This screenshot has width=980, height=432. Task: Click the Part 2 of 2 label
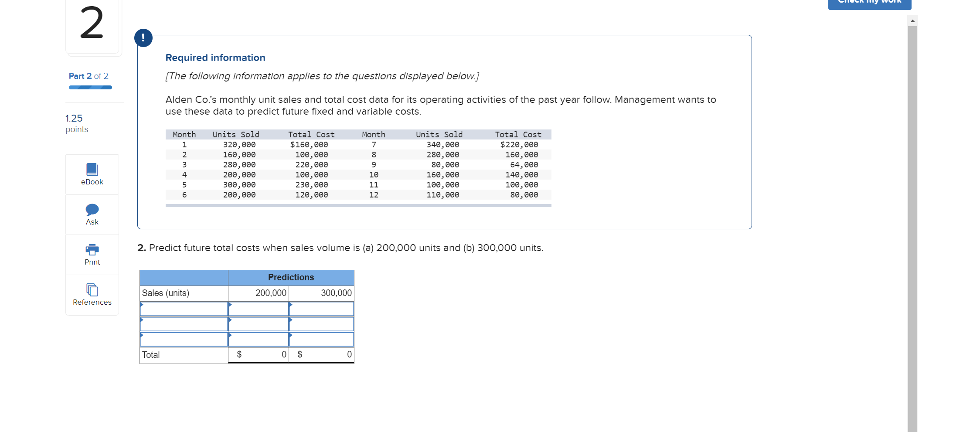tap(88, 76)
